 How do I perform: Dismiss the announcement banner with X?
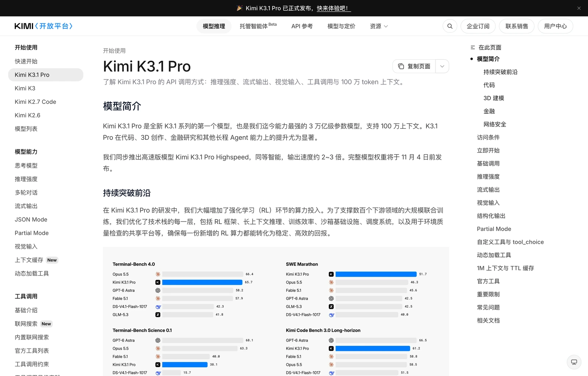click(579, 8)
